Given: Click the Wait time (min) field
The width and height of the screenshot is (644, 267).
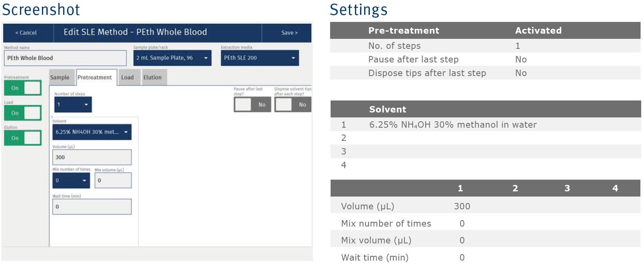Looking at the screenshot, I should coord(92,207).
